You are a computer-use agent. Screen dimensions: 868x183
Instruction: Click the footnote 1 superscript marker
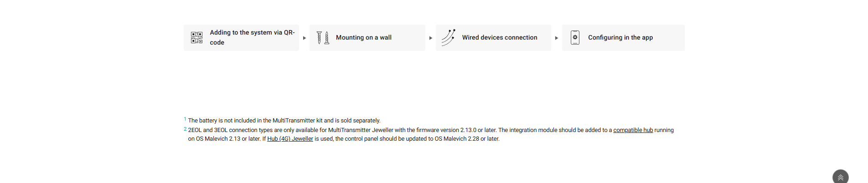[185, 119]
